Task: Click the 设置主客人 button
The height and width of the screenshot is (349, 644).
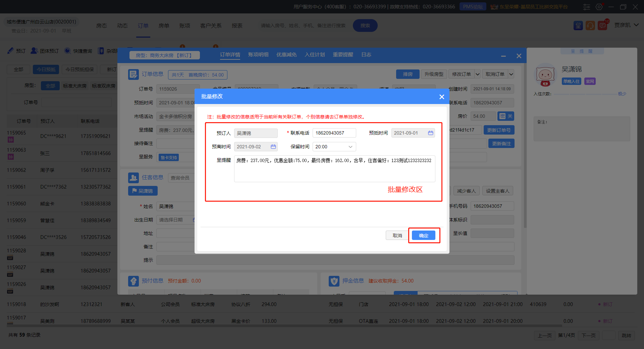Action: 498,191
